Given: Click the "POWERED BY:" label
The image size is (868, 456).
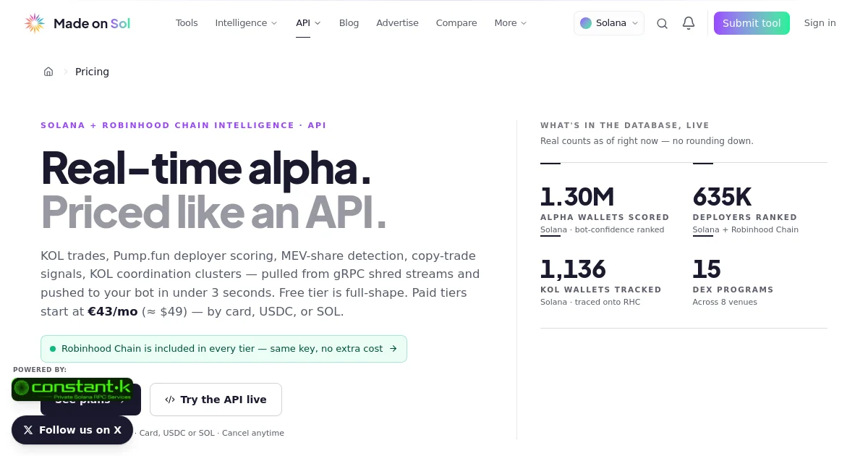Looking at the screenshot, I should [40, 370].
